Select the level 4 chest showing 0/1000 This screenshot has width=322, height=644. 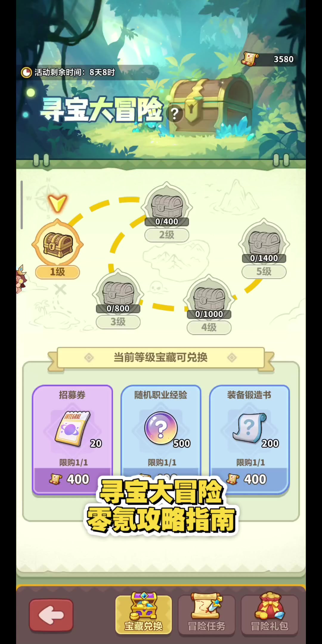click(x=209, y=298)
